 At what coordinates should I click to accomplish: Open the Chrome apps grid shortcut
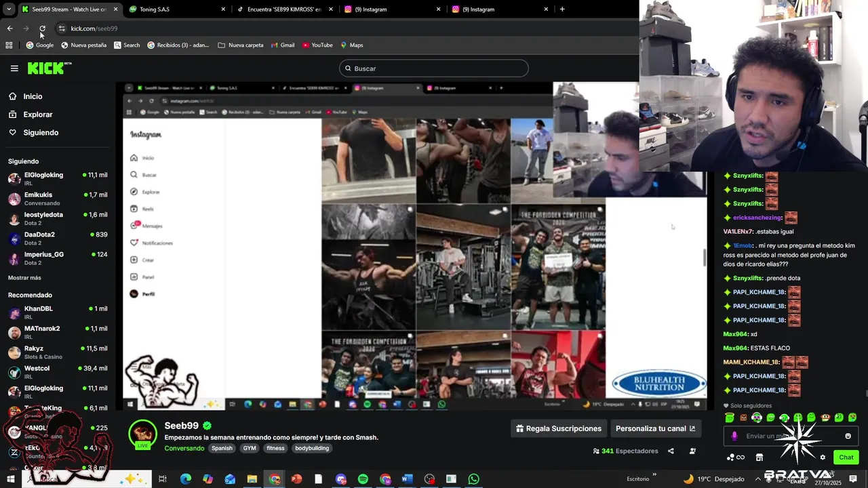pos(9,45)
